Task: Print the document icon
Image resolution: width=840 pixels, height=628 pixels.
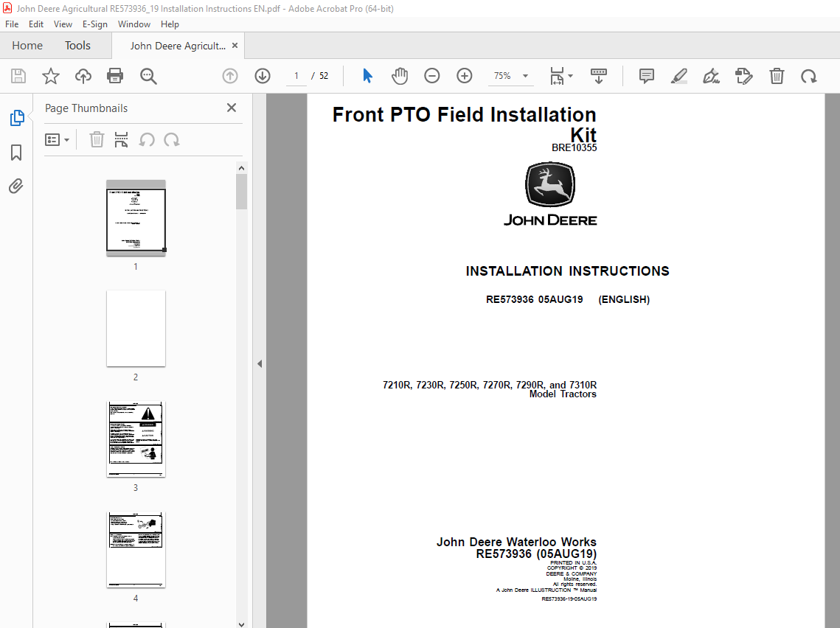Action: point(115,76)
